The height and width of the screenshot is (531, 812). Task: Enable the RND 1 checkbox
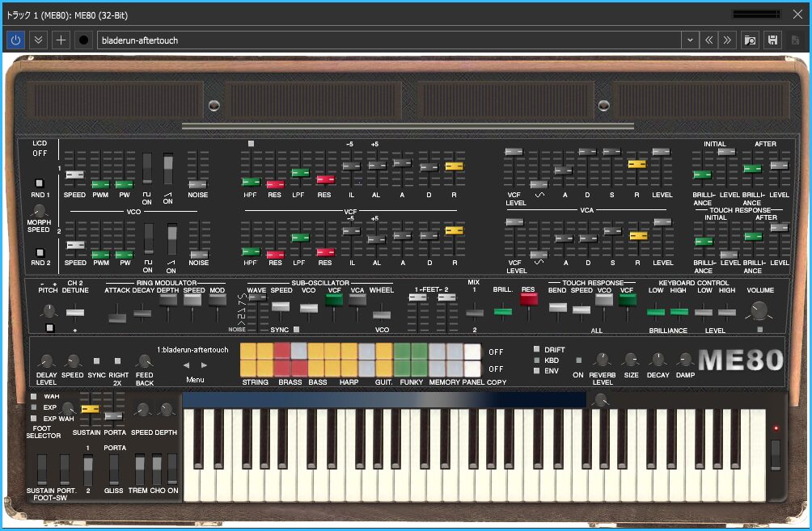coord(39,183)
